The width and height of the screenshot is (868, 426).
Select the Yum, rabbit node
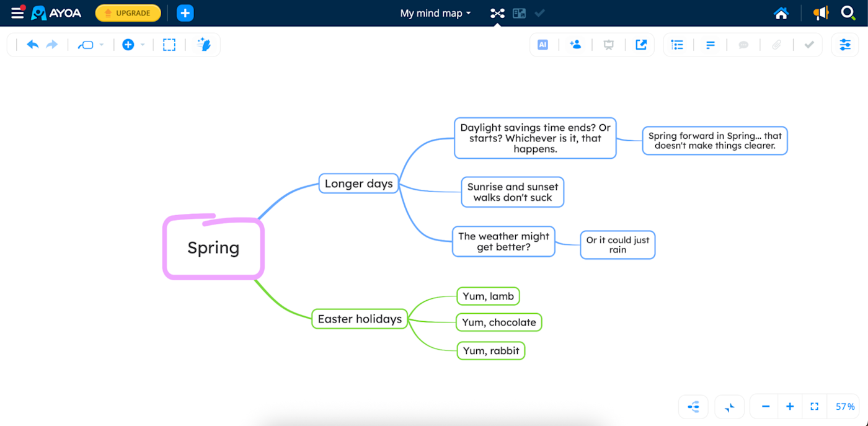(491, 350)
